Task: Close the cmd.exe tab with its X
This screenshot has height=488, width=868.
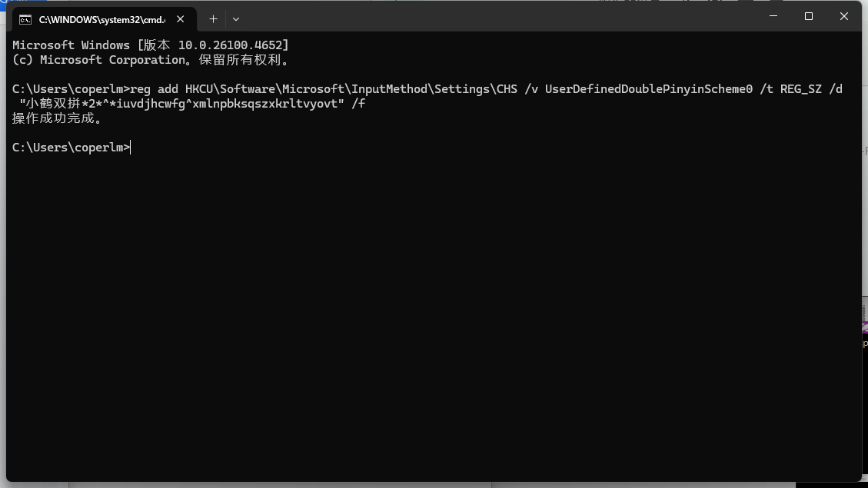Action: point(180,20)
